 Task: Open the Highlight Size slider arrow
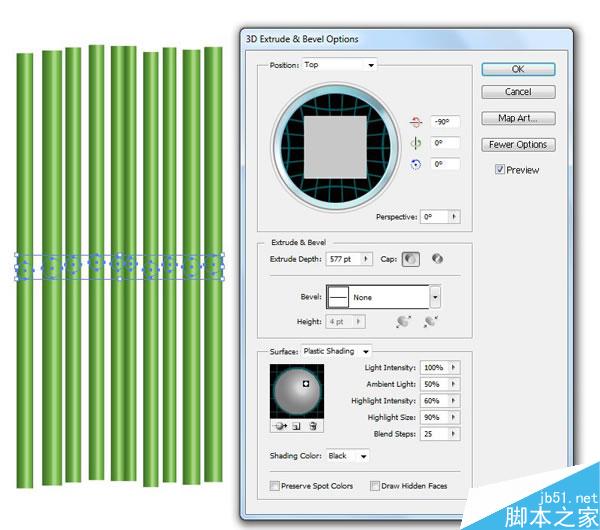(454, 417)
